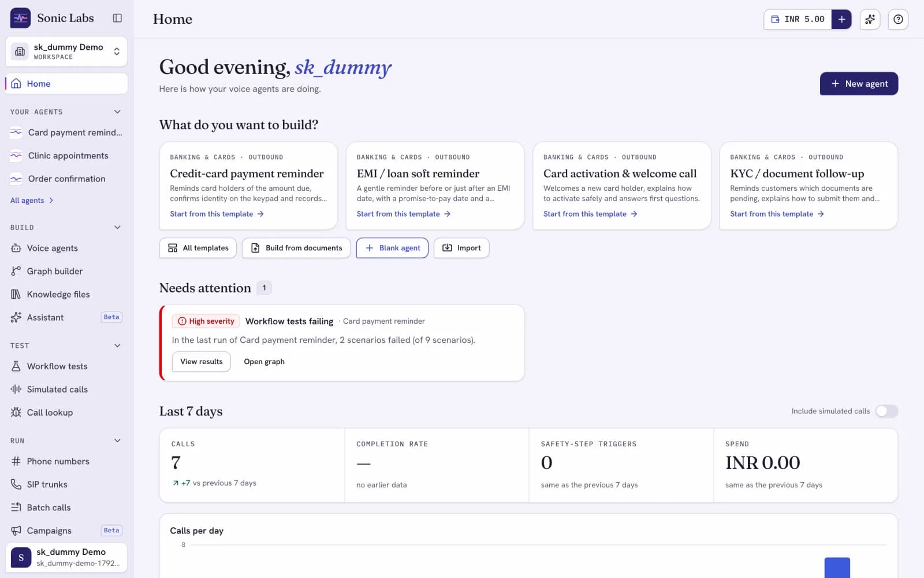Click the Home house icon
Image resolution: width=924 pixels, height=578 pixels.
coord(17,83)
